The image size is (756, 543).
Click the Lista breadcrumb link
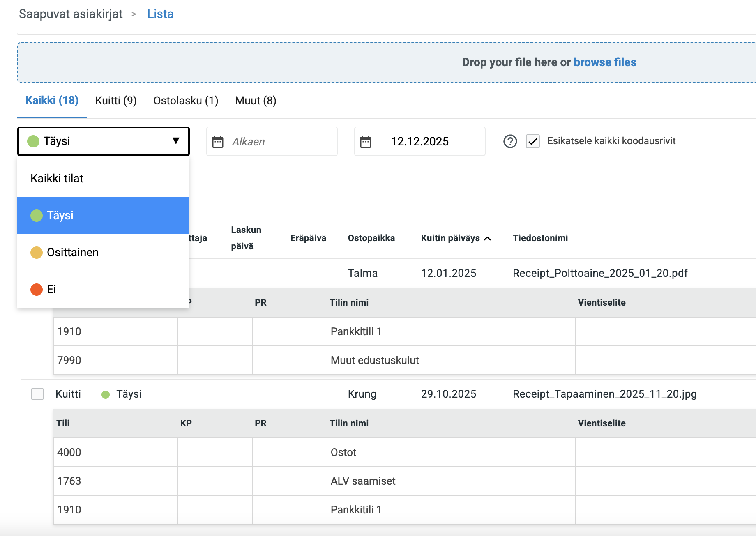pos(160,14)
